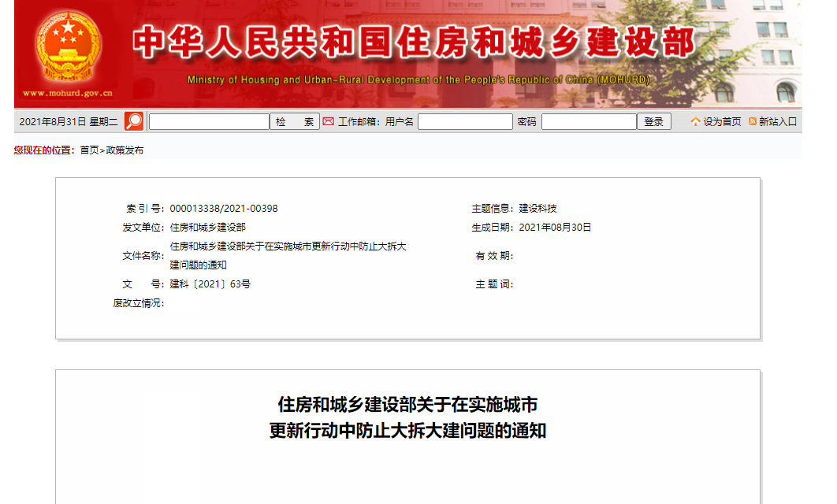Image resolution: width=837 pixels, height=504 pixels.
Task: Click the 检索 search button
Action: (x=295, y=121)
